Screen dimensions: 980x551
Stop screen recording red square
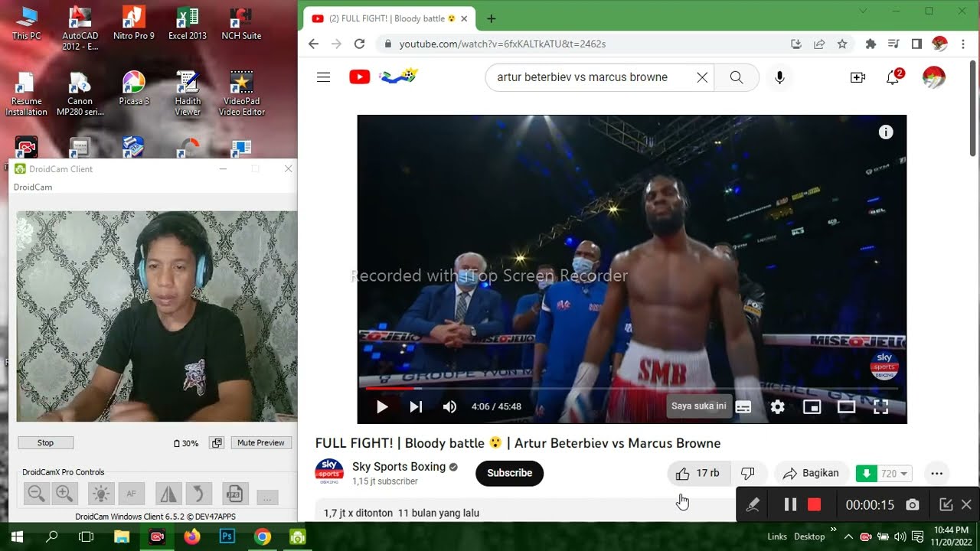815,505
